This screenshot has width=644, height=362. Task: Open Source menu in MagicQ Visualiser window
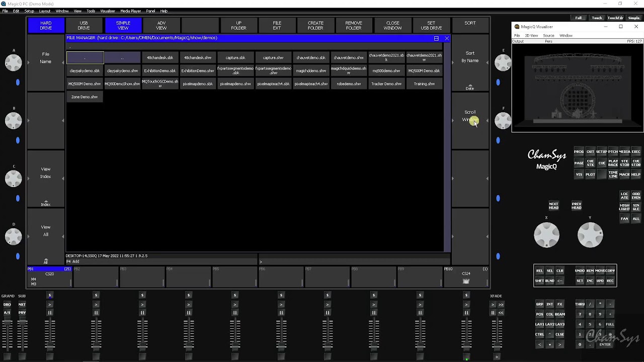(x=548, y=36)
